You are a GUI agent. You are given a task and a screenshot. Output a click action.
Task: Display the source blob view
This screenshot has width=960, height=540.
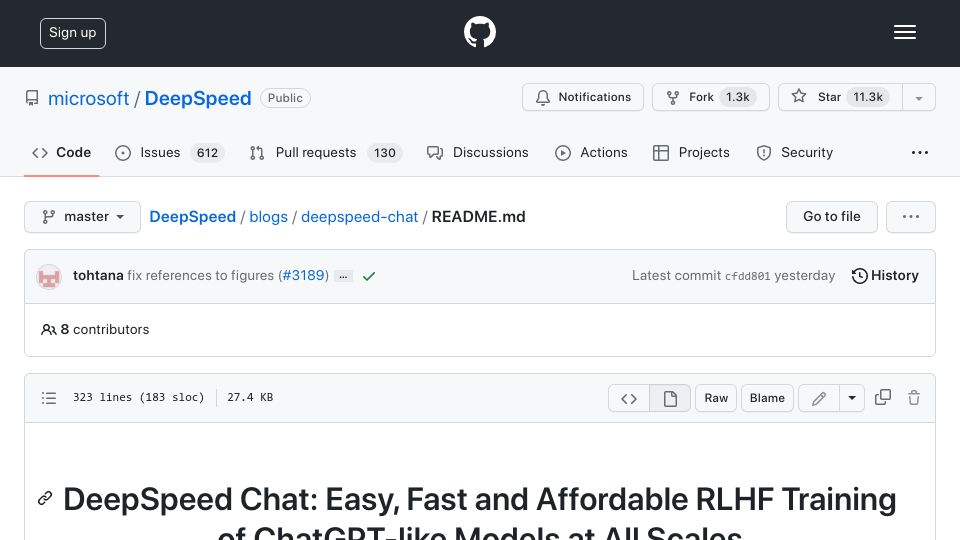tap(629, 399)
